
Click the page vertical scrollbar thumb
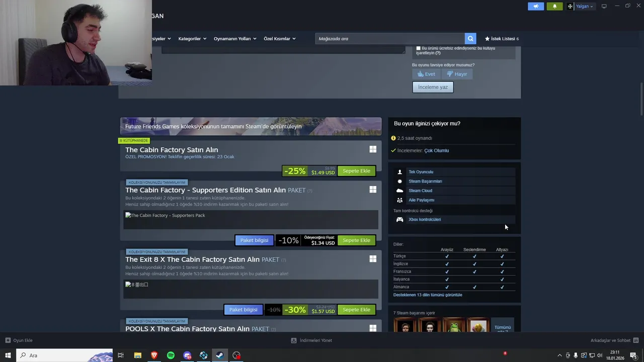tap(641, 99)
